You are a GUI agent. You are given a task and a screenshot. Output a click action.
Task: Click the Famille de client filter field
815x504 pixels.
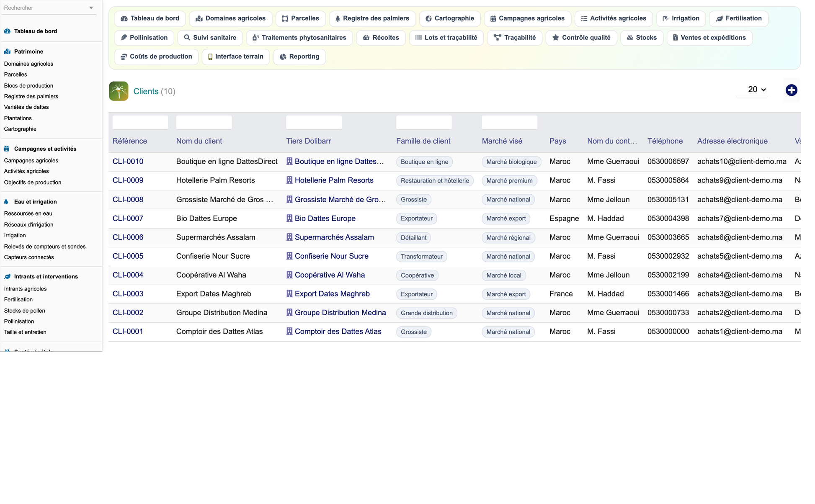424,122
